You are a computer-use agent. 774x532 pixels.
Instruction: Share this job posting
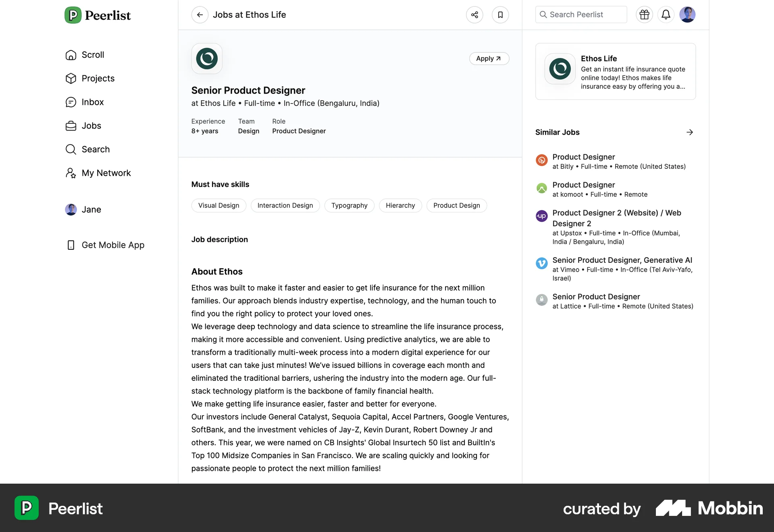click(474, 15)
